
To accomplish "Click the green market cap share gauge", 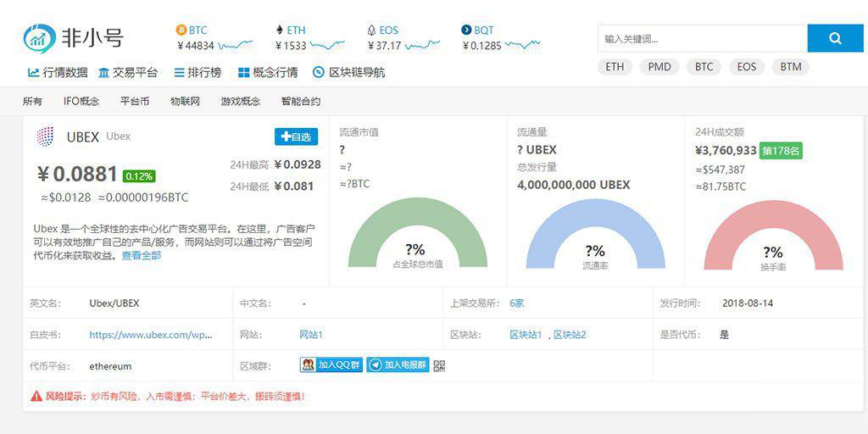I will (418, 233).
